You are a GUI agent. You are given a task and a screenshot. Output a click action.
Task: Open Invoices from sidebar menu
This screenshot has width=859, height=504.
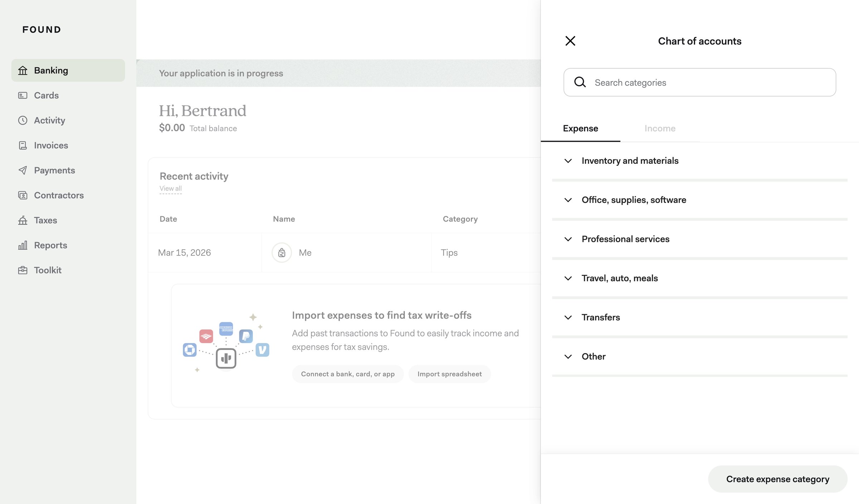coord(68,145)
